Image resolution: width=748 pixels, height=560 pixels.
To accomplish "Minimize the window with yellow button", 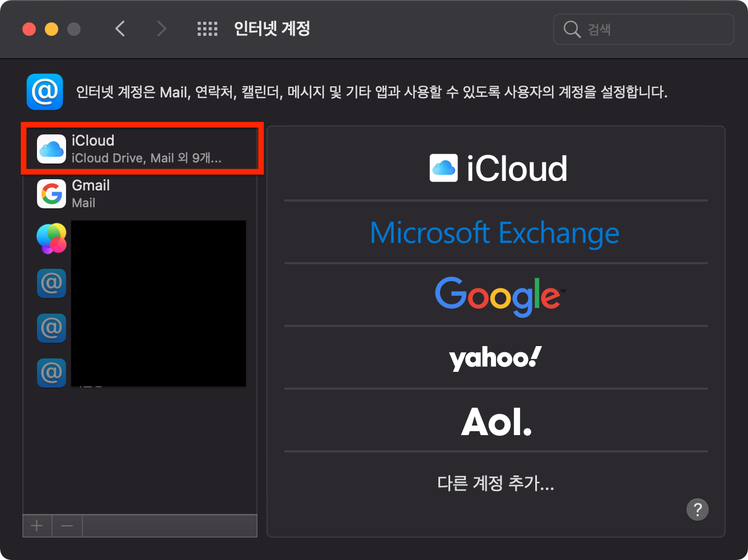I will 52,29.
